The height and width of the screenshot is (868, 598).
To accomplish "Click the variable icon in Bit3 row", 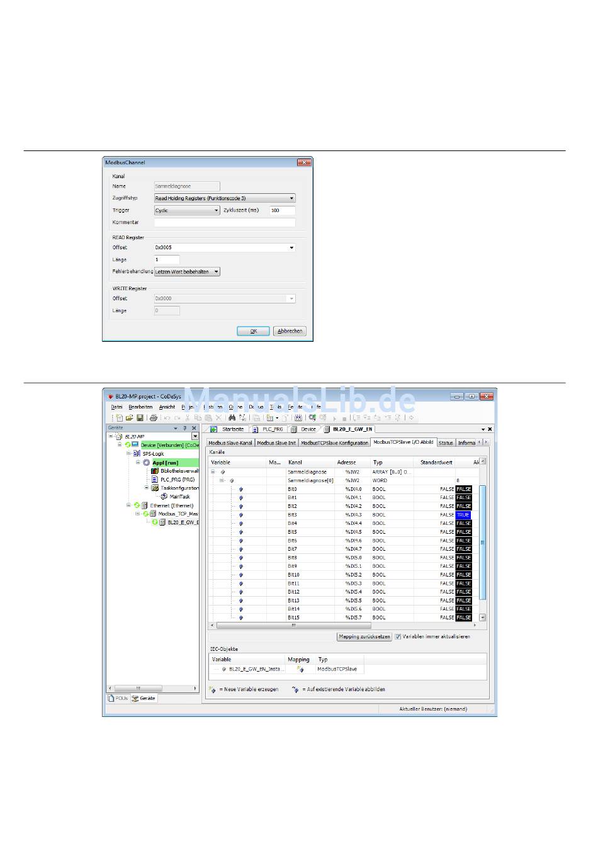I will [x=240, y=515].
